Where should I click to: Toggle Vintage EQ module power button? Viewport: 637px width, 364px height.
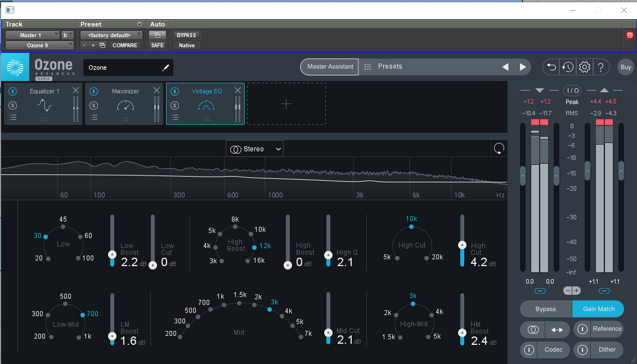[x=175, y=91]
